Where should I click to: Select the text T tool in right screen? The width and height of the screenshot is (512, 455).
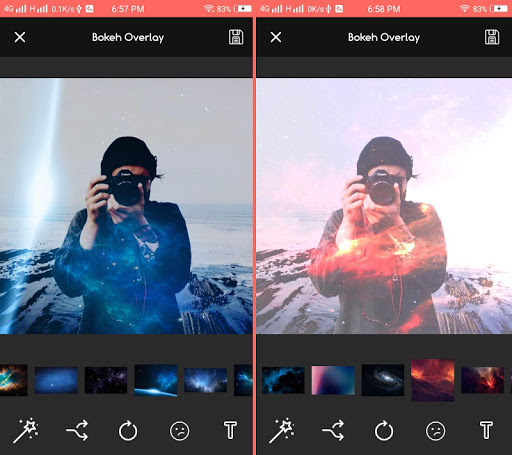(x=486, y=430)
